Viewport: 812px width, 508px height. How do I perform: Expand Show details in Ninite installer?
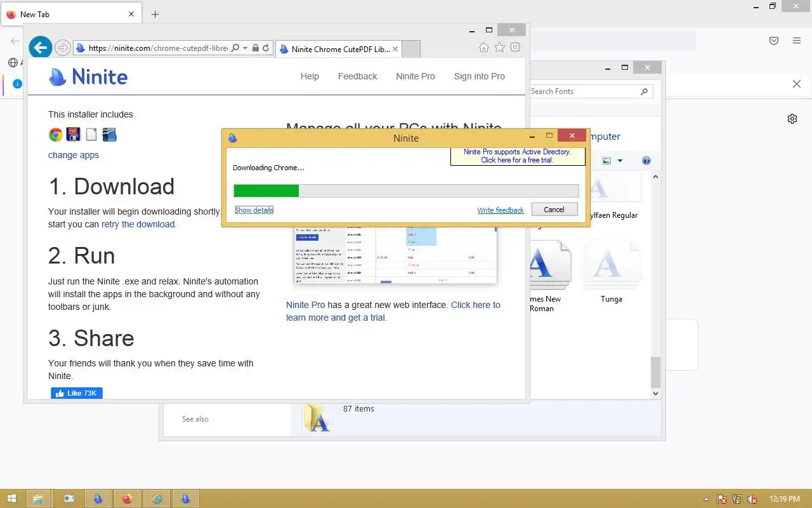tap(254, 210)
